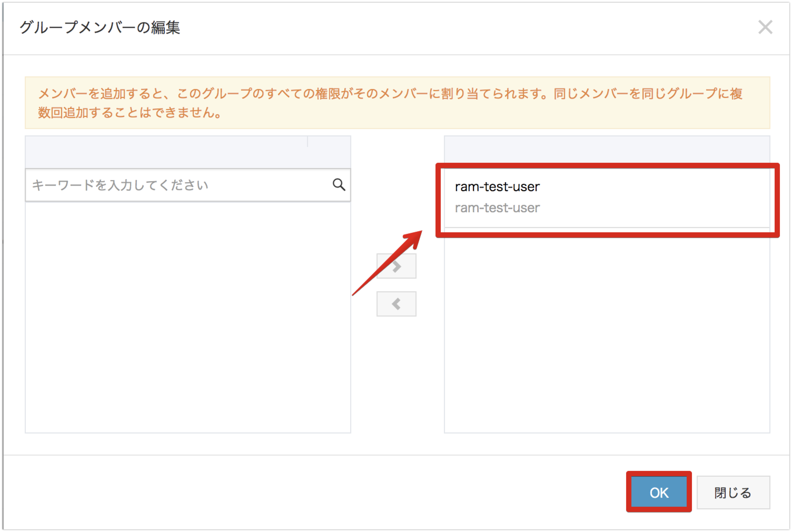Click the gray ram-test-user subtitle text
792x532 pixels.
point(497,208)
